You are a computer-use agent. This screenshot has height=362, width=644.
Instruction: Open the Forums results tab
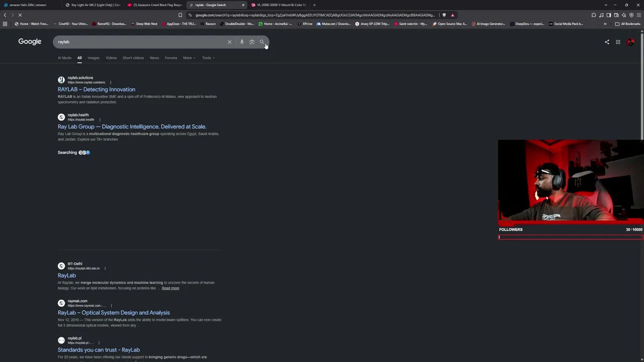(x=171, y=58)
